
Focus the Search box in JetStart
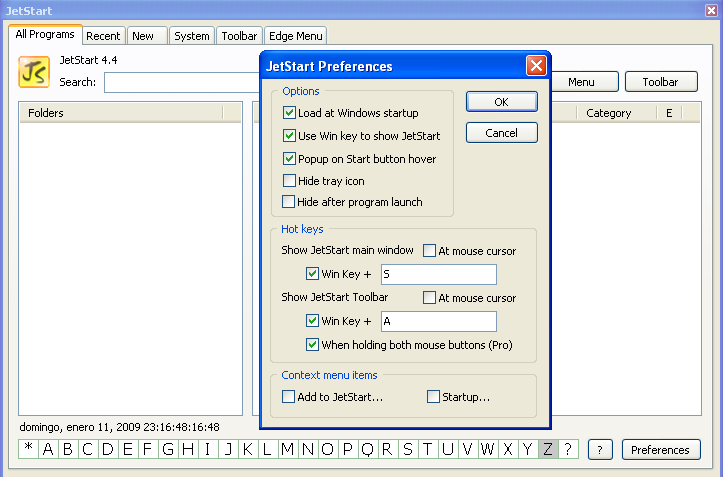182,83
